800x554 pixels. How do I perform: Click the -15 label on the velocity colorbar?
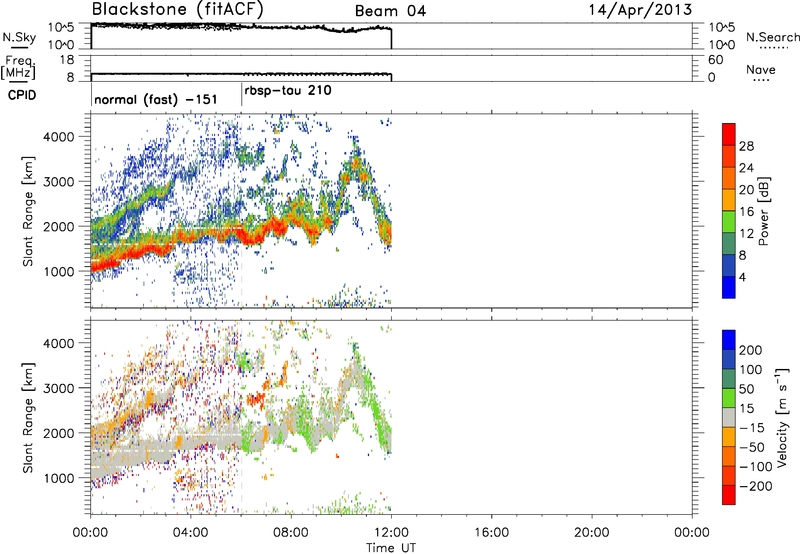coord(752,428)
